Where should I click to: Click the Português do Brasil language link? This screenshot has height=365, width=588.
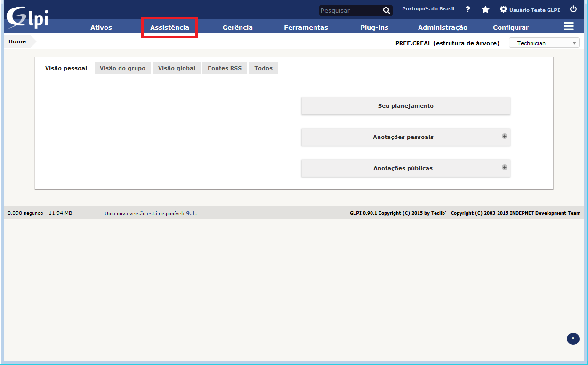click(428, 9)
